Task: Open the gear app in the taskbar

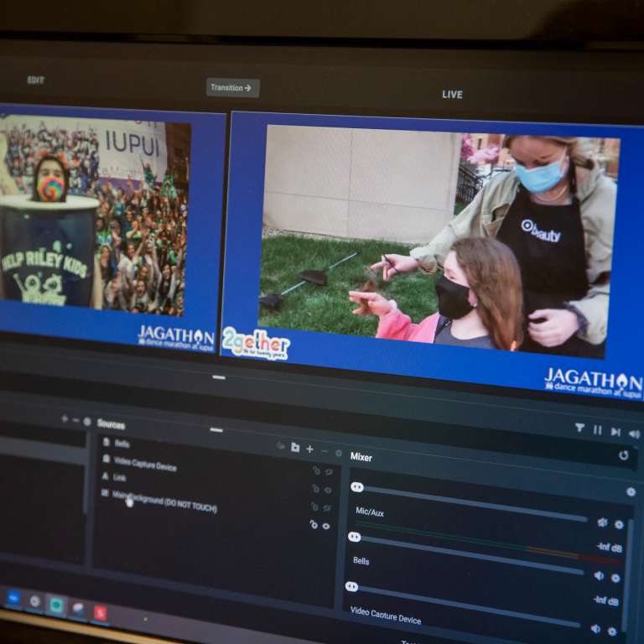Action: click(35, 601)
